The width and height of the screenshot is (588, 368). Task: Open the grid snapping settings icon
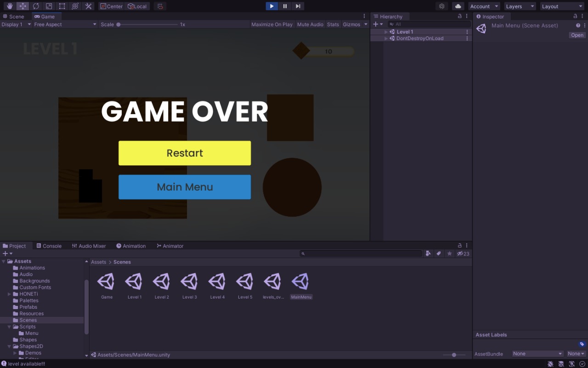click(159, 6)
